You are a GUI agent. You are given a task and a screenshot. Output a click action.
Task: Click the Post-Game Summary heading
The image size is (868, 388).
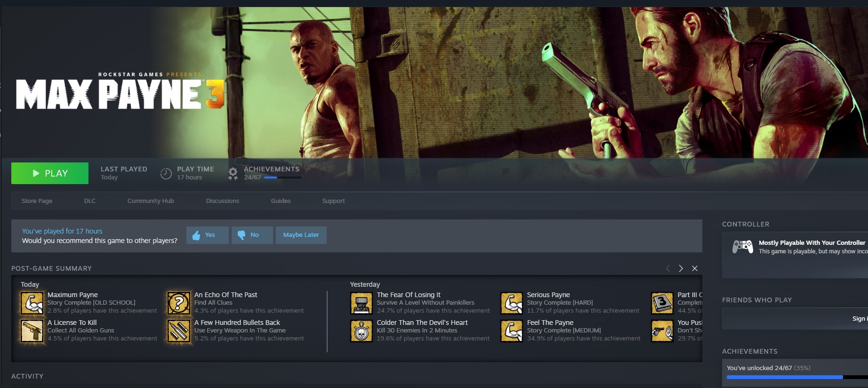pos(52,268)
